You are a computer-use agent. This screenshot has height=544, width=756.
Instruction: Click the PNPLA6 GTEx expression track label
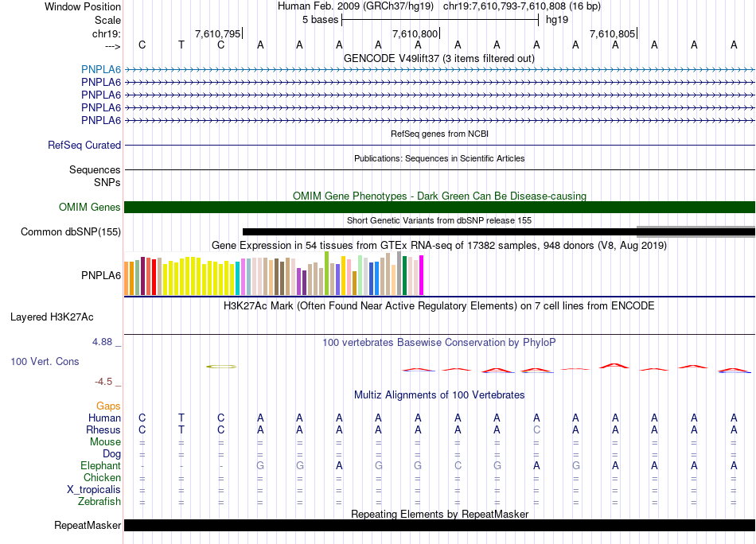click(100, 276)
